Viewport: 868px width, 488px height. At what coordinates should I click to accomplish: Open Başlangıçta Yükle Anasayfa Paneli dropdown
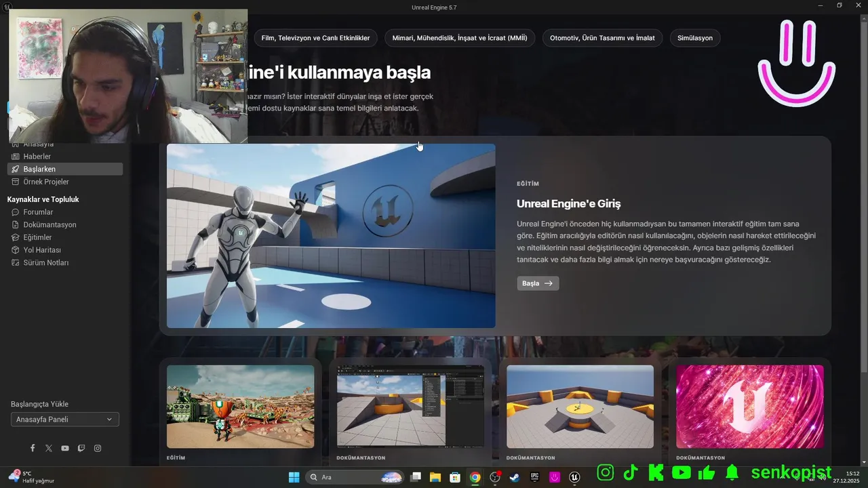(x=65, y=420)
